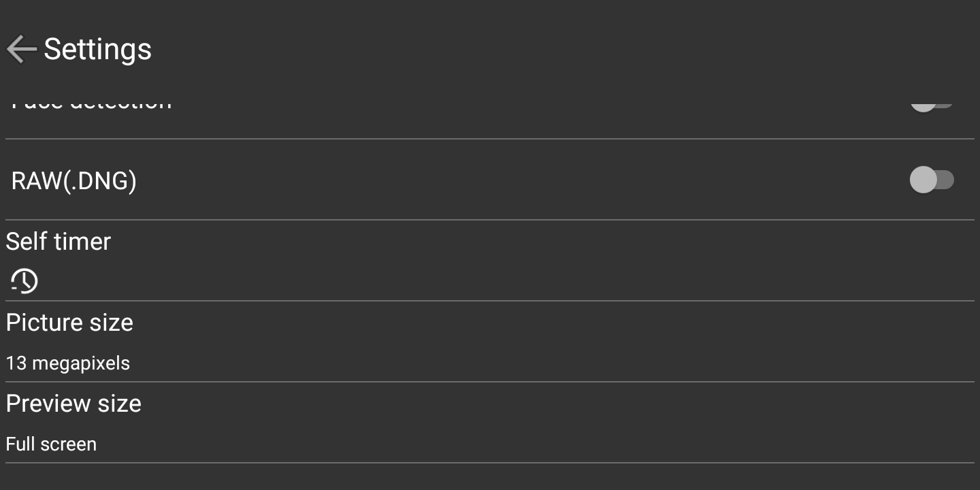The image size is (980, 490).
Task: Go back using the arrow icon
Action: pos(21,49)
